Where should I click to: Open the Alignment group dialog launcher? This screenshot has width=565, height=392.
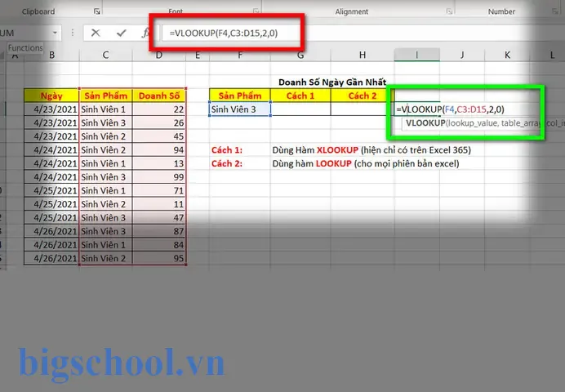coord(449,11)
